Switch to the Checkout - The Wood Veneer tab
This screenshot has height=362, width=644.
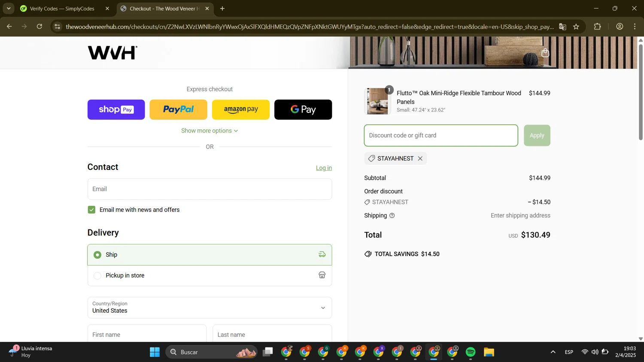pyautogui.click(x=165, y=9)
